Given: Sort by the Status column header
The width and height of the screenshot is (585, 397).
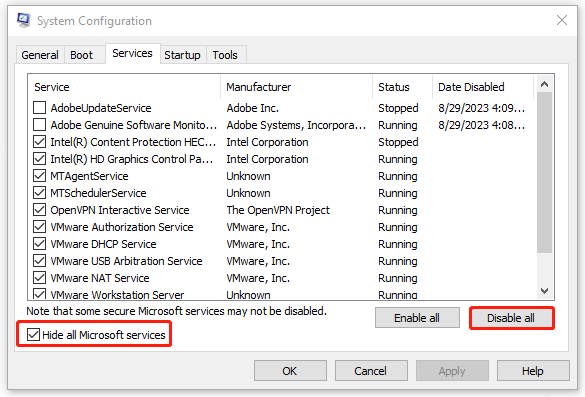Looking at the screenshot, I should tap(403, 87).
